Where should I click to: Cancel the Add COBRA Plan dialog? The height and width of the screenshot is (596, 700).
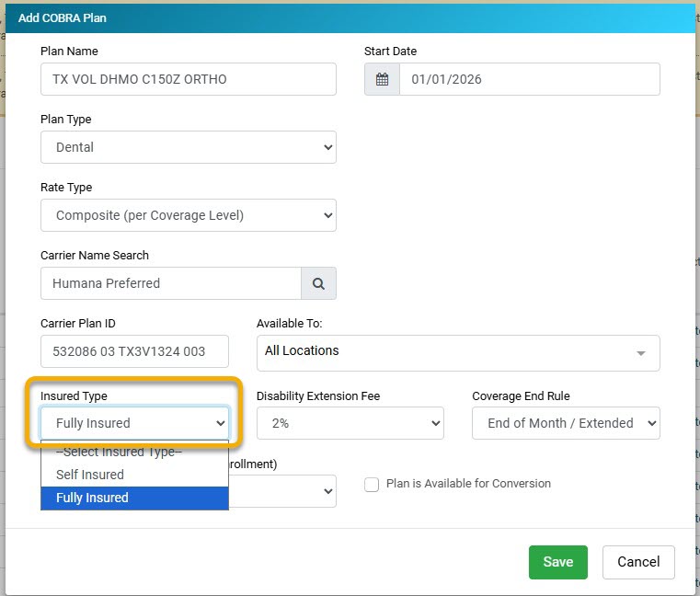coord(637,562)
